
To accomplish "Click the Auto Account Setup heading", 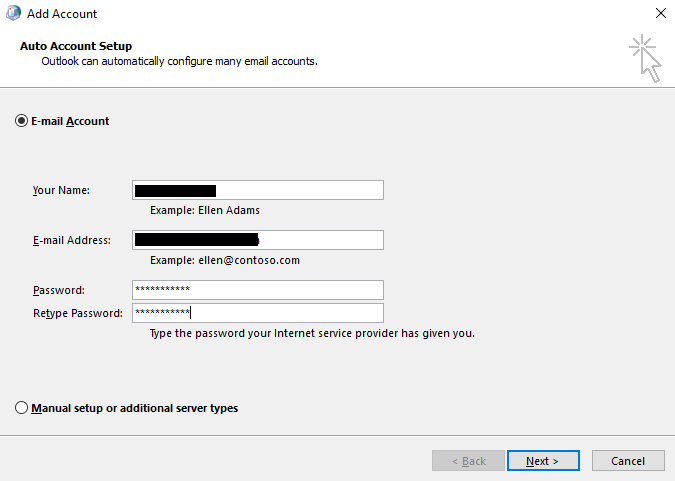I will pos(76,46).
